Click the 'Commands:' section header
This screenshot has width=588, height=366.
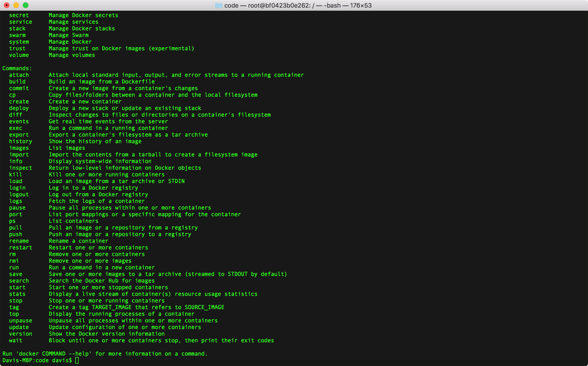(17, 68)
